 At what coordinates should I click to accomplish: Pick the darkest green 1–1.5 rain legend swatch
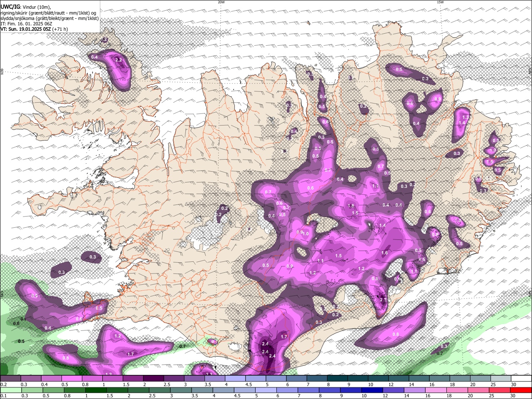[x=96, y=390]
